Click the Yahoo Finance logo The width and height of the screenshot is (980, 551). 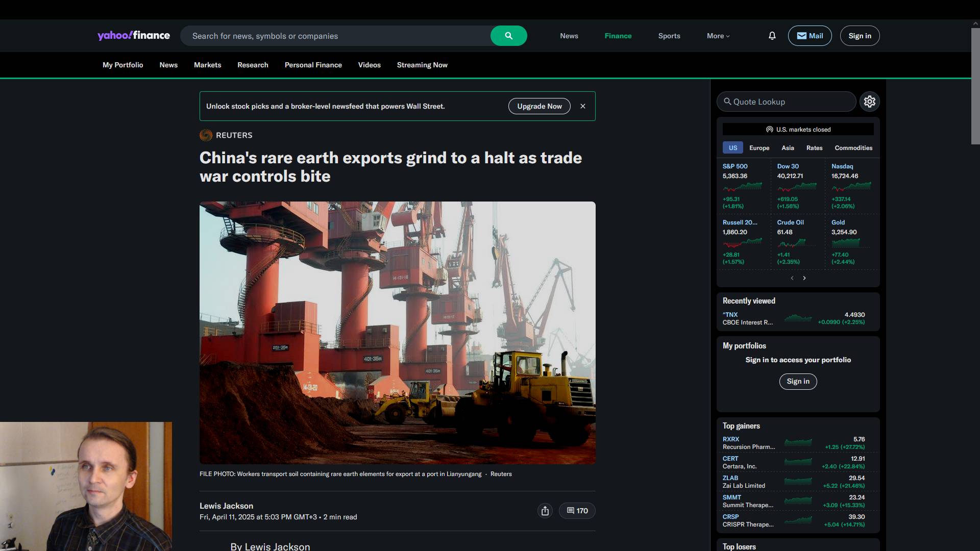click(134, 35)
